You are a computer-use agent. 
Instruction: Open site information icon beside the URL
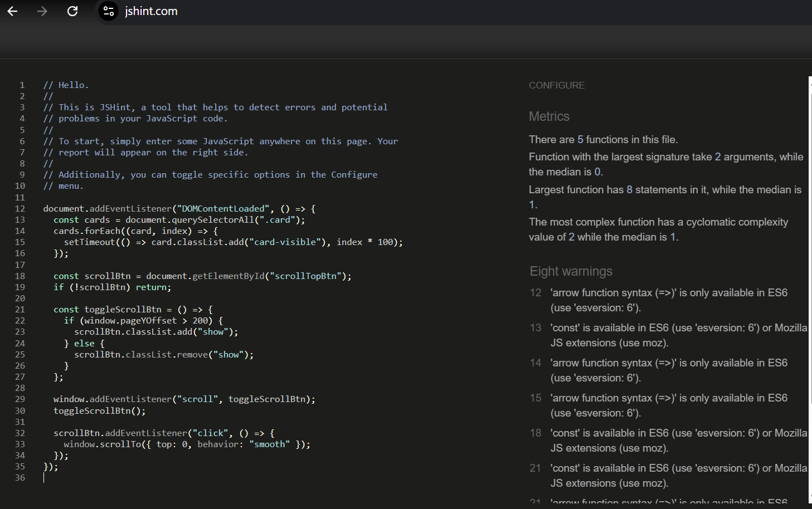click(x=109, y=11)
